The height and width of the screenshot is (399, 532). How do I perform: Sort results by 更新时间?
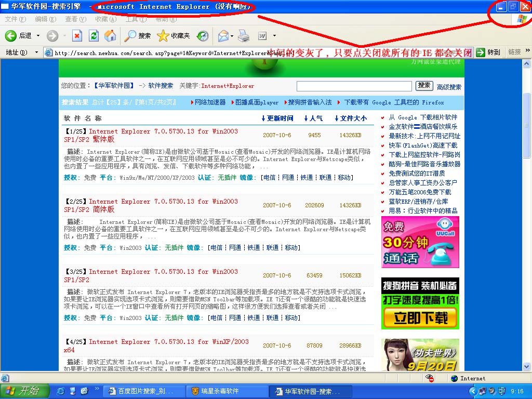click(x=277, y=118)
